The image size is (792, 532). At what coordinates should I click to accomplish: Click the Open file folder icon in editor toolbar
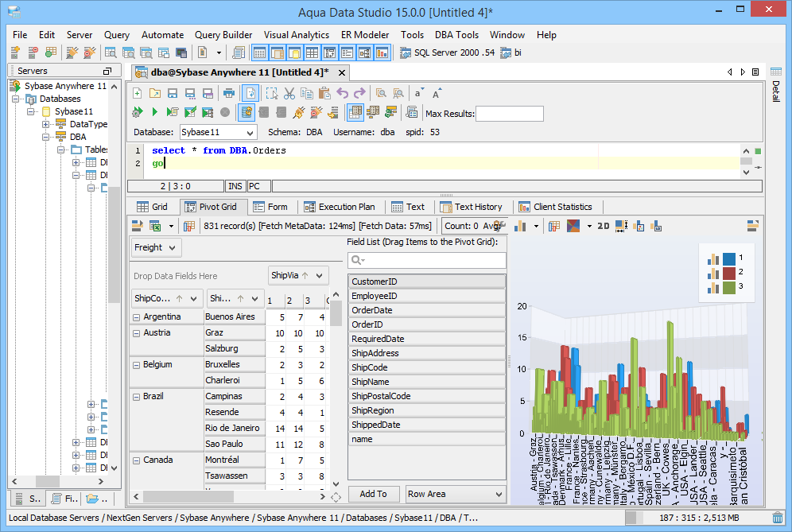click(155, 94)
